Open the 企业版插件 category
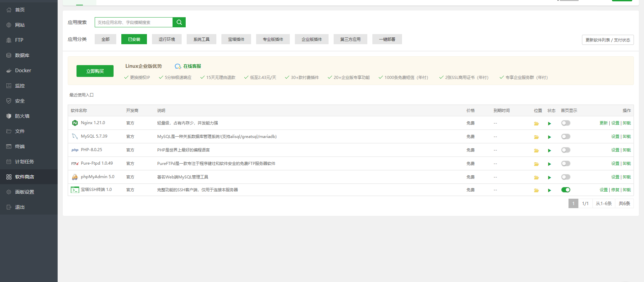The image size is (644, 282). pos(312,39)
